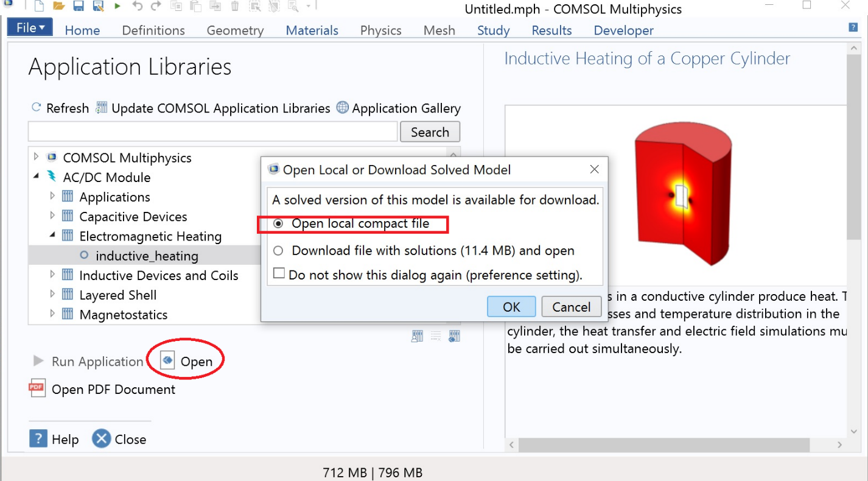868x481 pixels.
Task: Switch to the Materials ribbon tab
Action: tap(312, 30)
